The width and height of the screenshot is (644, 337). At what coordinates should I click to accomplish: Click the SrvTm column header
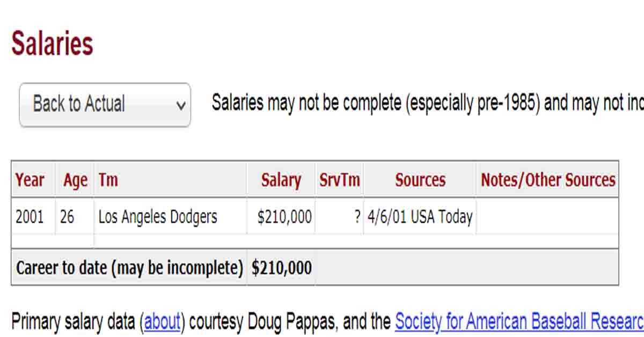coord(339,179)
